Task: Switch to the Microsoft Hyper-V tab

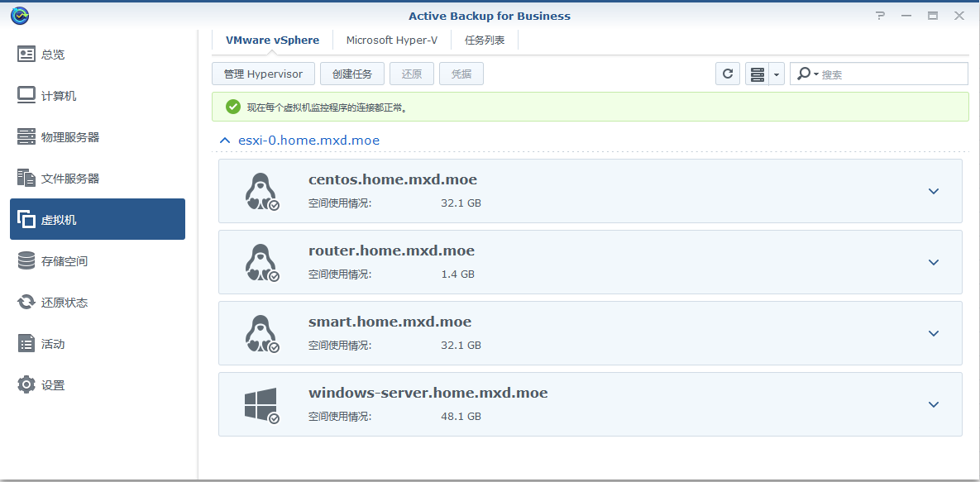Action: pos(392,40)
